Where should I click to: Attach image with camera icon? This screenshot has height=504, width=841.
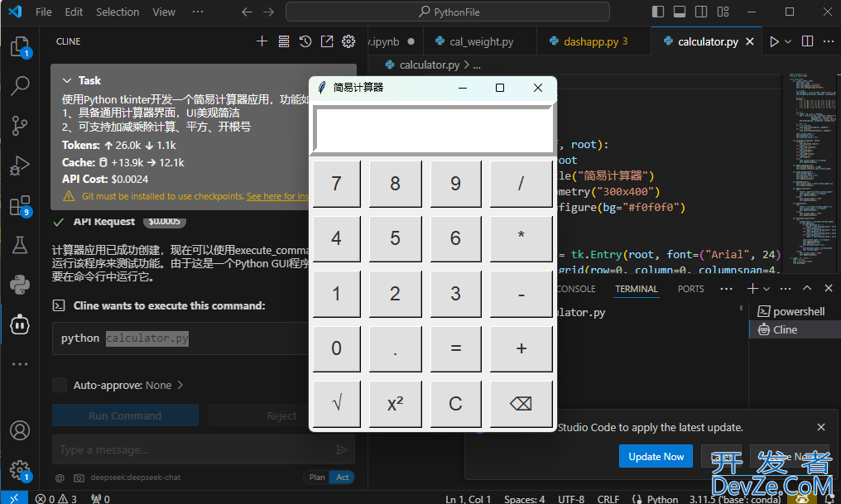[x=79, y=478]
